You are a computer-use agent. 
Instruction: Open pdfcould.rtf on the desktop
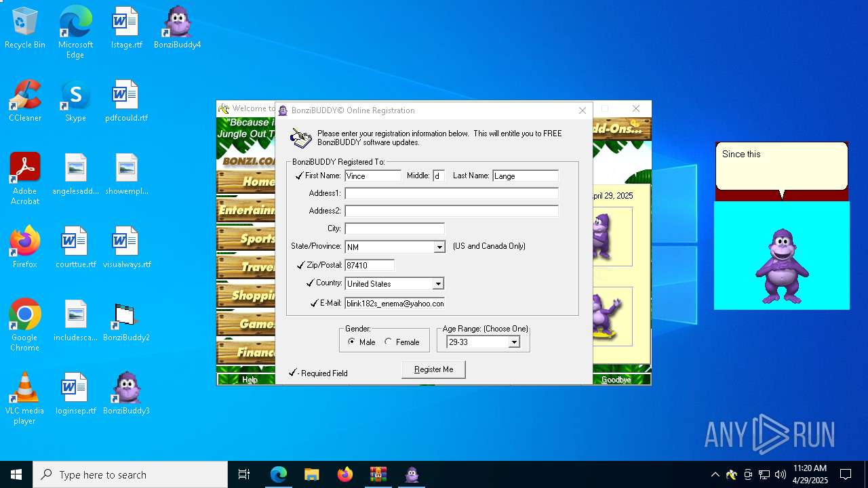point(126,102)
